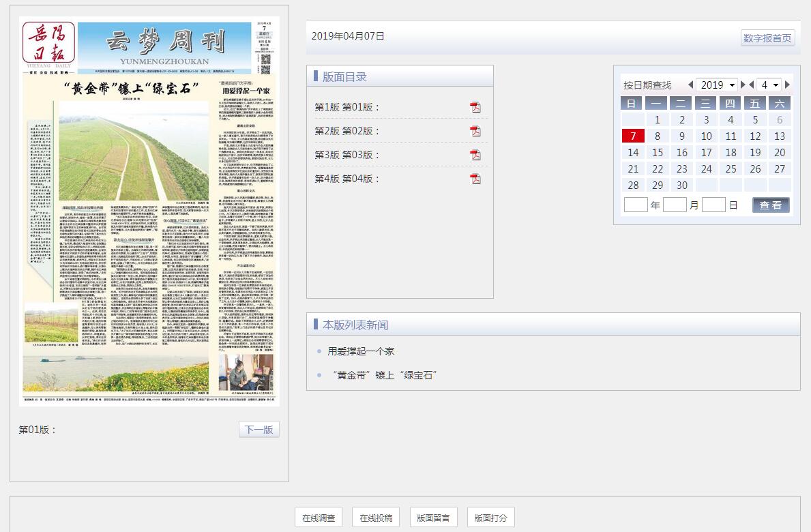The width and height of the screenshot is (811, 532).
Task: Go to previous year with left arrow
Action: click(x=690, y=85)
